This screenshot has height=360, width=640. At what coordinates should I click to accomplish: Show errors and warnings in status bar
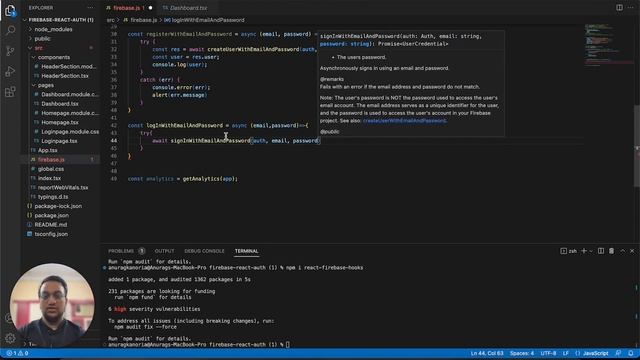17,353
